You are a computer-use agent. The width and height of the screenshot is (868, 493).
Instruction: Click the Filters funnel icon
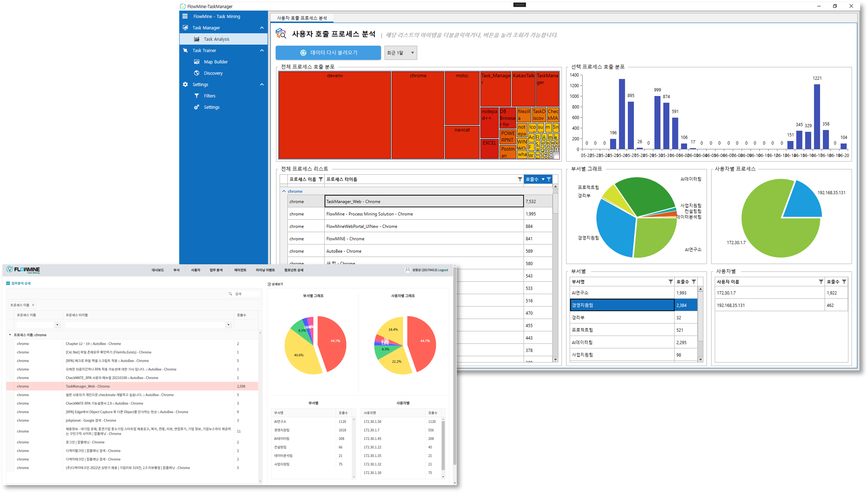[x=197, y=96]
